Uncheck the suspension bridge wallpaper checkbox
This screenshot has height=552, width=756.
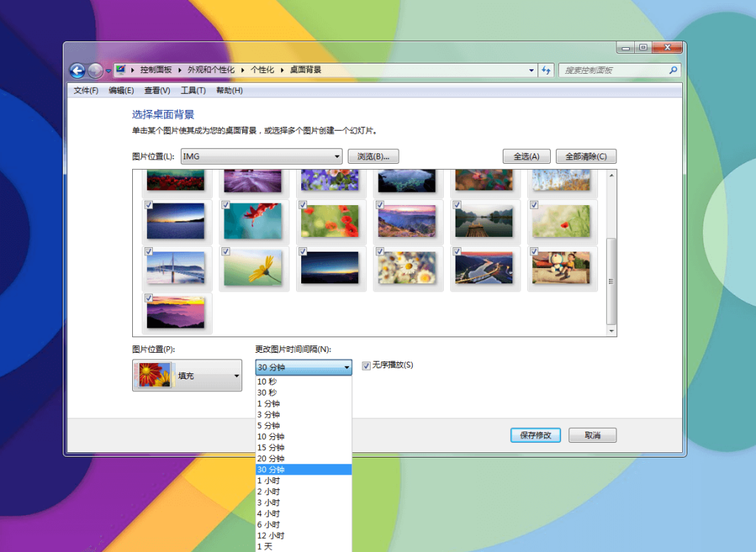pyautogui.click(x=149, y=252)
